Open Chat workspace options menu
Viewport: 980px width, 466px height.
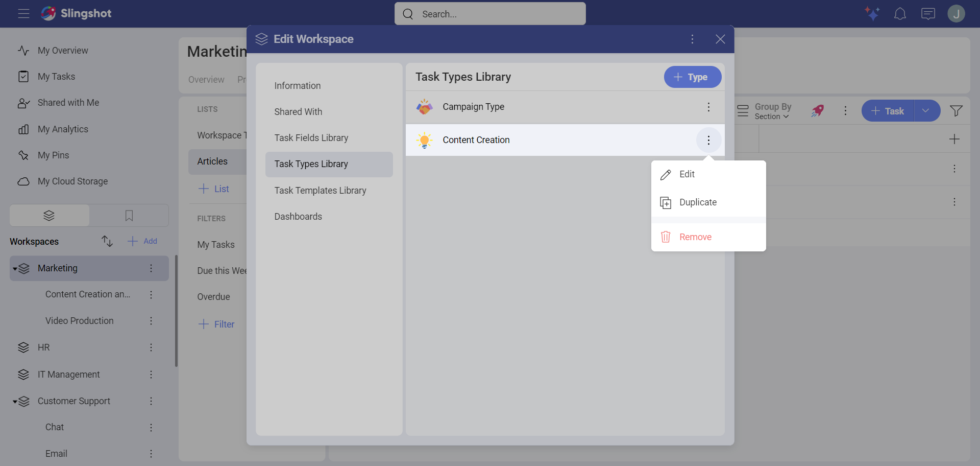tap(151, 427)
